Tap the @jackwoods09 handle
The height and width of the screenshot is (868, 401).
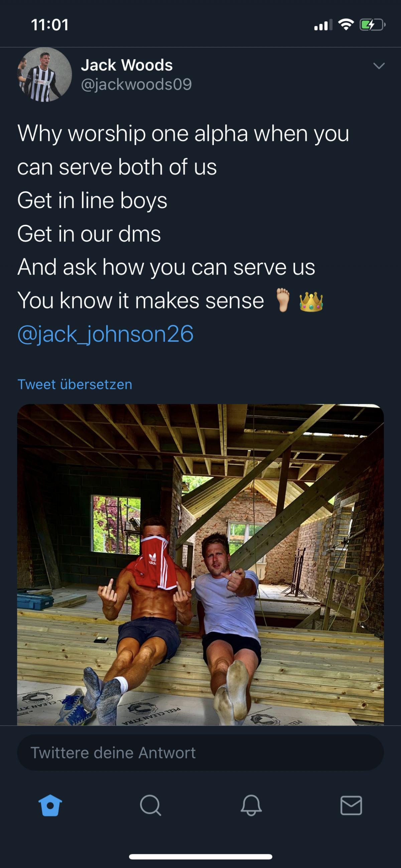[x=136, y=84]
